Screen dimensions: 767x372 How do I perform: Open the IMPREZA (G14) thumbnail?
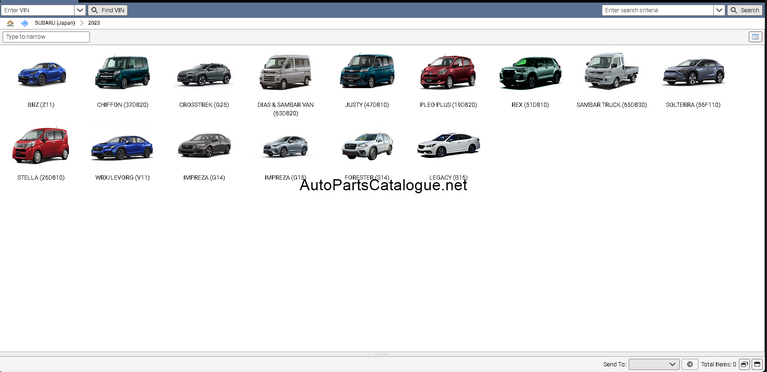204,145
